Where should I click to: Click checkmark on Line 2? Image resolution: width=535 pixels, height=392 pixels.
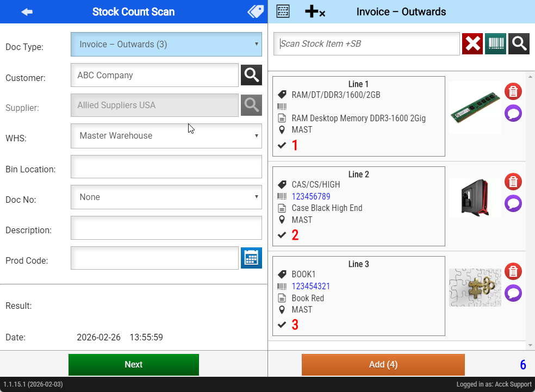coord(282,235)
